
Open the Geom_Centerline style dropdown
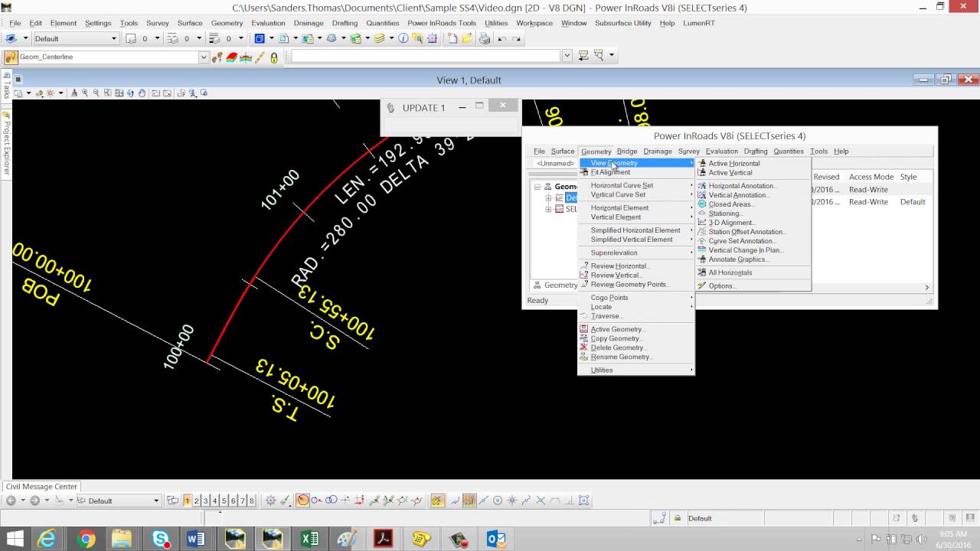[x=204, y=57]
